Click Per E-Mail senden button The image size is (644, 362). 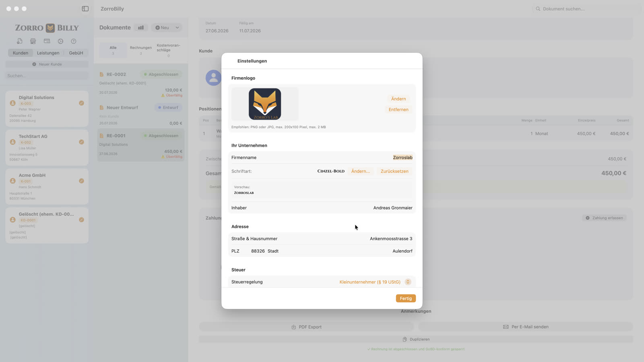[x=526, y=327]
